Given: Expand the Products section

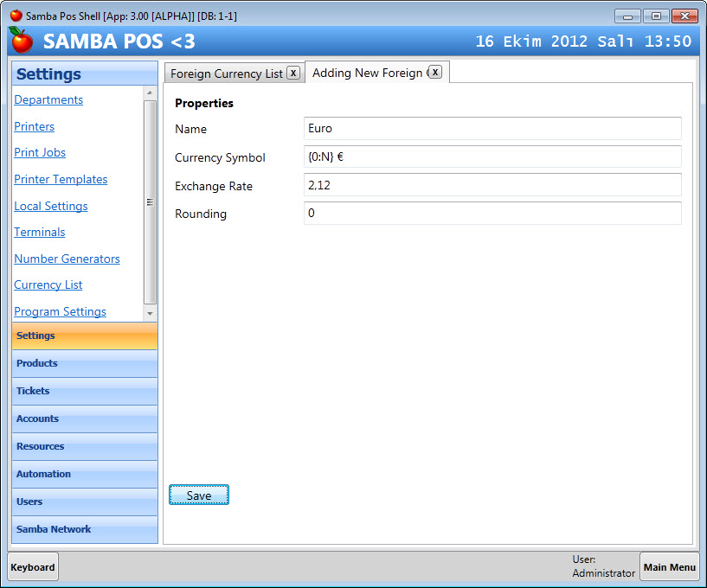Looking at the screenshot, I should pyautogui.click(x=85, y=363).
